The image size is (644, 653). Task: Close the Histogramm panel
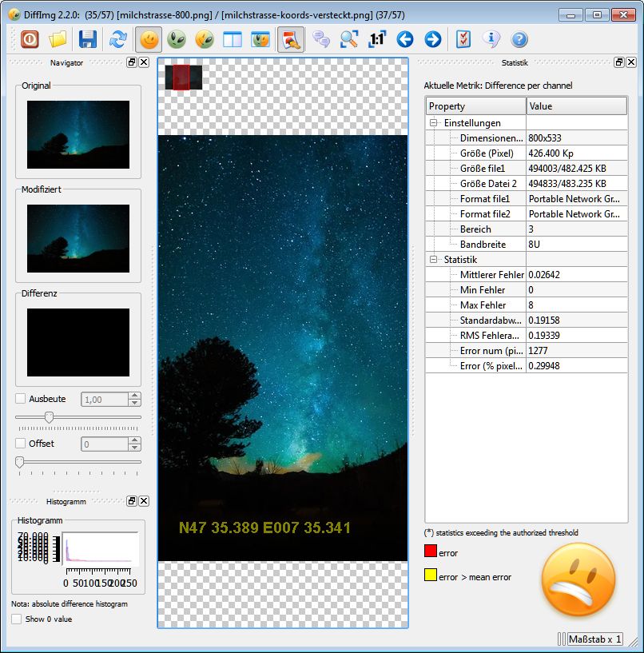144,501
